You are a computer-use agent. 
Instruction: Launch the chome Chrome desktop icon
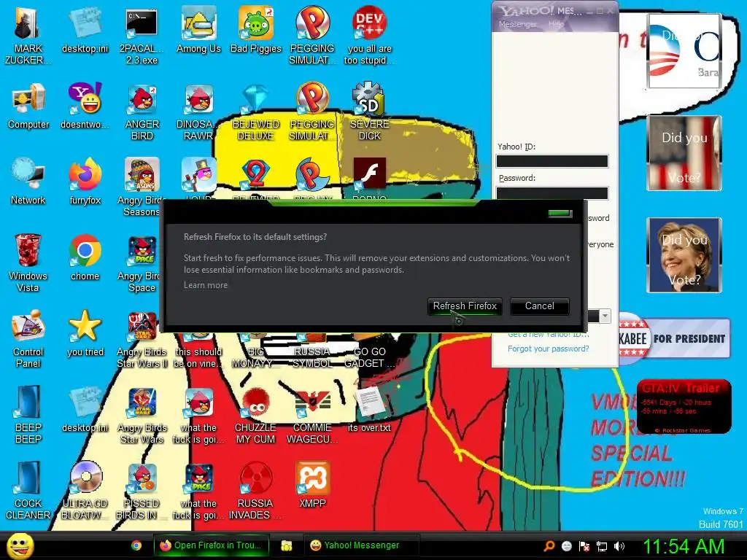pos(85,257)
